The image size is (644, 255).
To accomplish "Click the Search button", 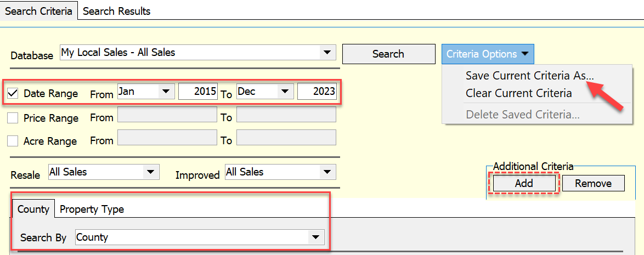I will [388, 54].
